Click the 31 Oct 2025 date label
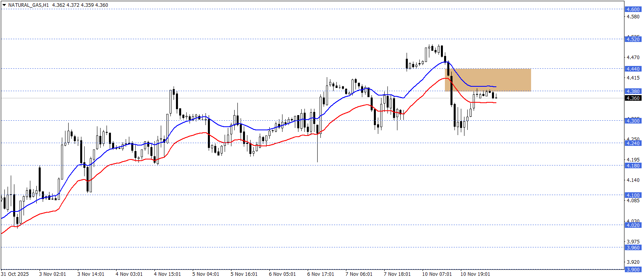Screen dimensions: 644x279 15,274
